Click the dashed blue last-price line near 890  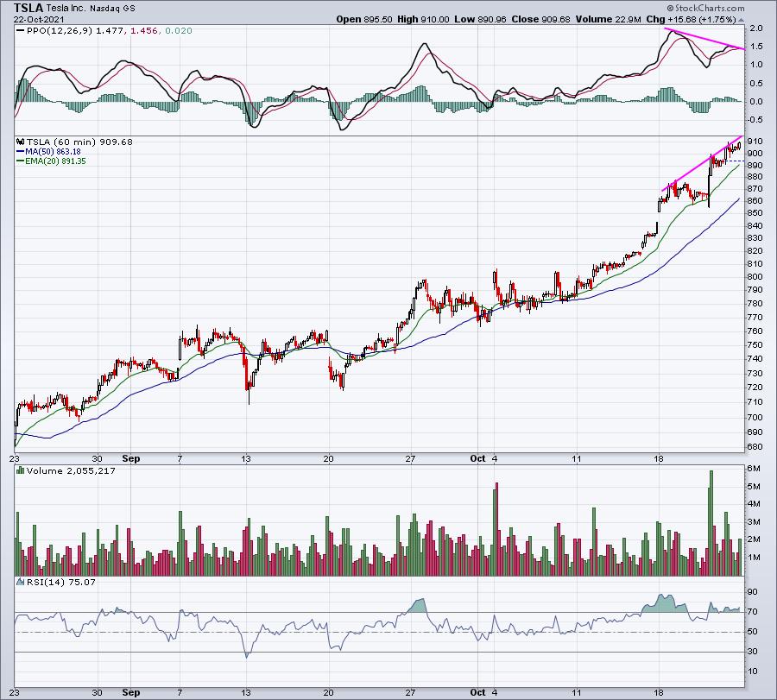click(x=737, y=161)
